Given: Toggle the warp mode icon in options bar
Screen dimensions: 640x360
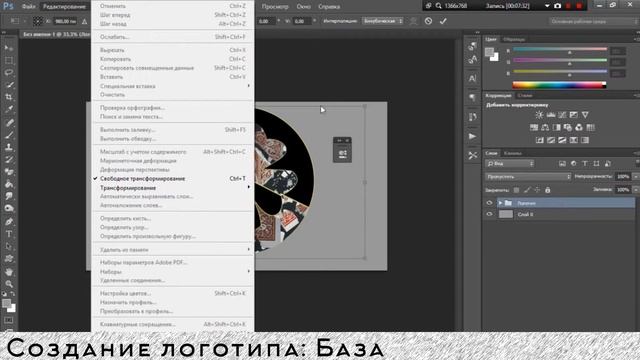Looking at the screenshot, I should tap(413, 21).
